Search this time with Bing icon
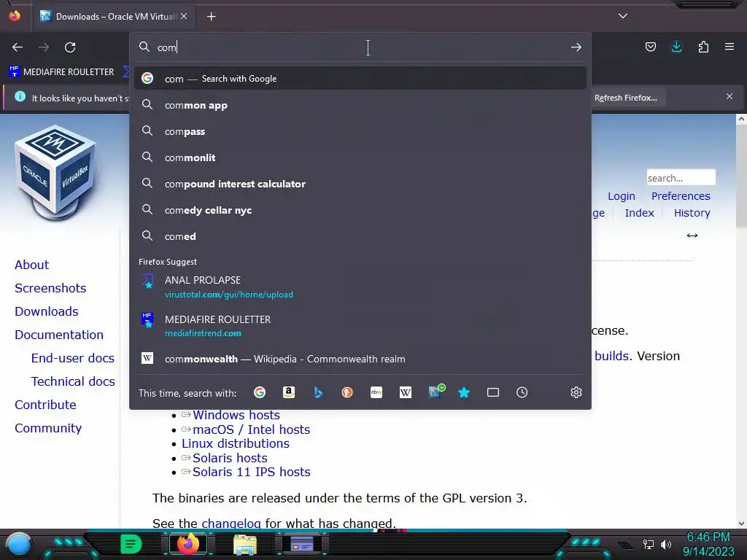Image resolution: width=747 pixels, height=560 pixels. point(318,392)
